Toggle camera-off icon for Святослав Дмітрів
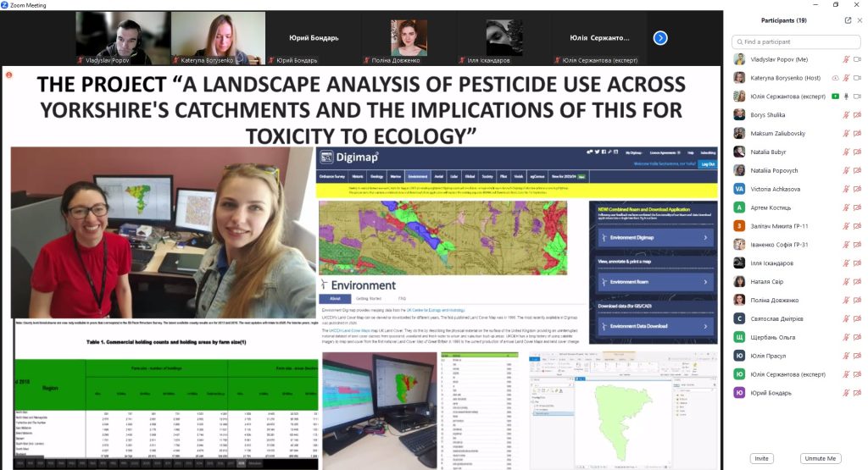This screenshot has height=470, width=868. tap(857, 318)
